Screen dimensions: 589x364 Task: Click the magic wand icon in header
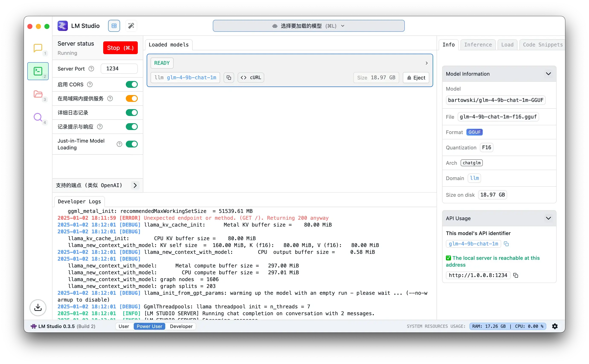[x=131, y=26]
